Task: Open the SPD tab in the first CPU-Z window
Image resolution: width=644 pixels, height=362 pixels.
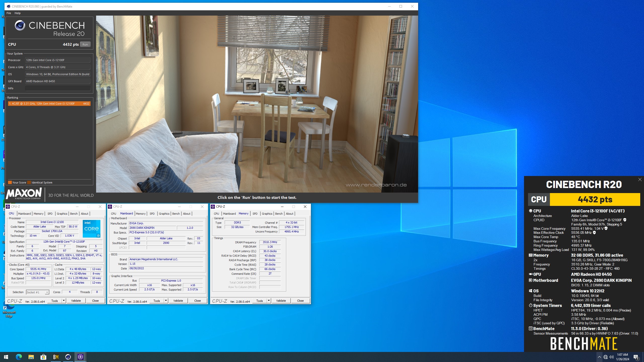Action: [x=50, y=214]
